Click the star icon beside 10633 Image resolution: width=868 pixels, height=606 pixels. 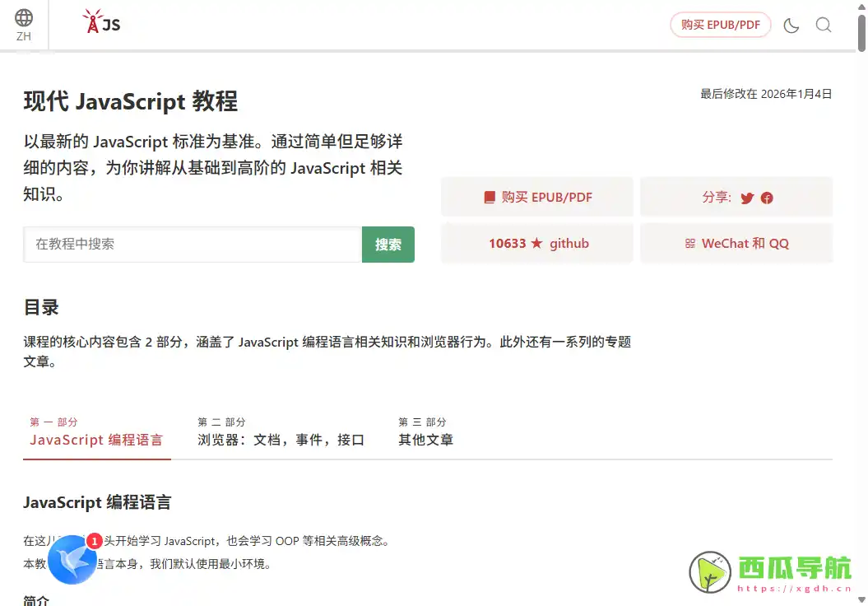(539, 243)
